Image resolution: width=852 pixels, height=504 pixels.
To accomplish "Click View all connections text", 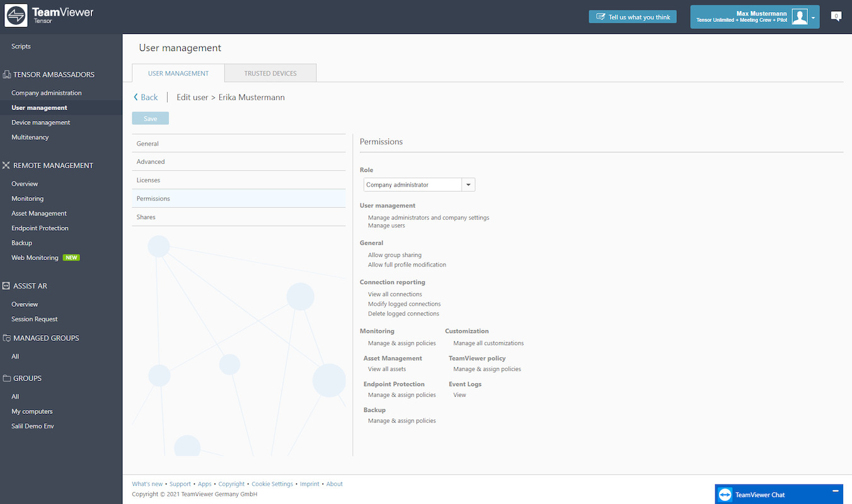I will click(395, 294).
